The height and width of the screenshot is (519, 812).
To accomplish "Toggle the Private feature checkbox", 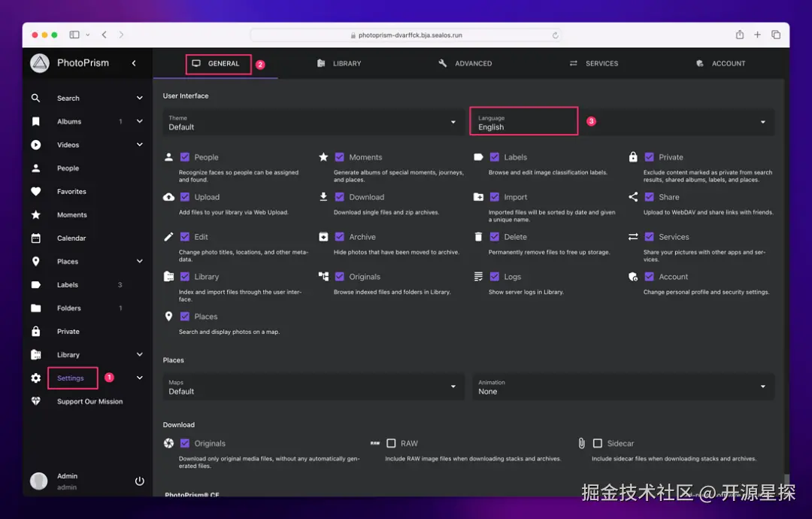I will pyautogui.click(x=649, y=157).
